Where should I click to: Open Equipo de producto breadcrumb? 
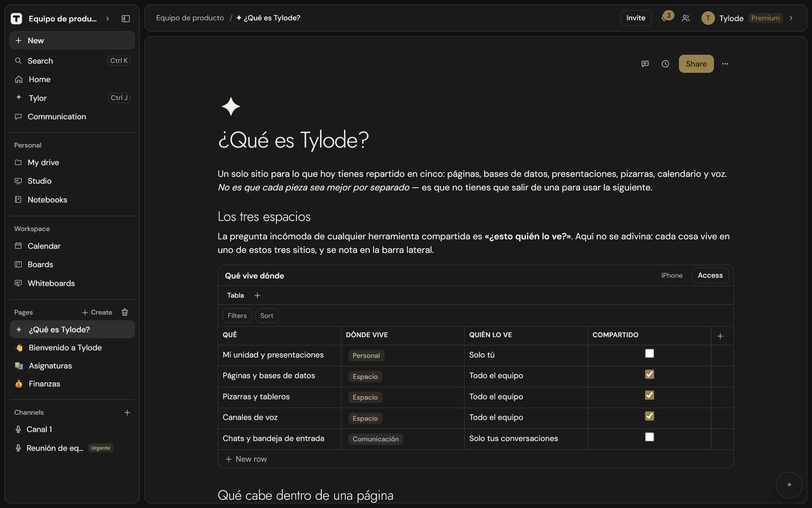pos(190,18)
